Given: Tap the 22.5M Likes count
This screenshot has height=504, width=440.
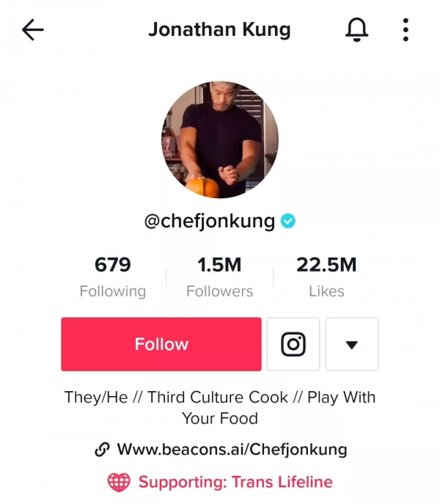Looking at the screenshot, I should (326, 266).
